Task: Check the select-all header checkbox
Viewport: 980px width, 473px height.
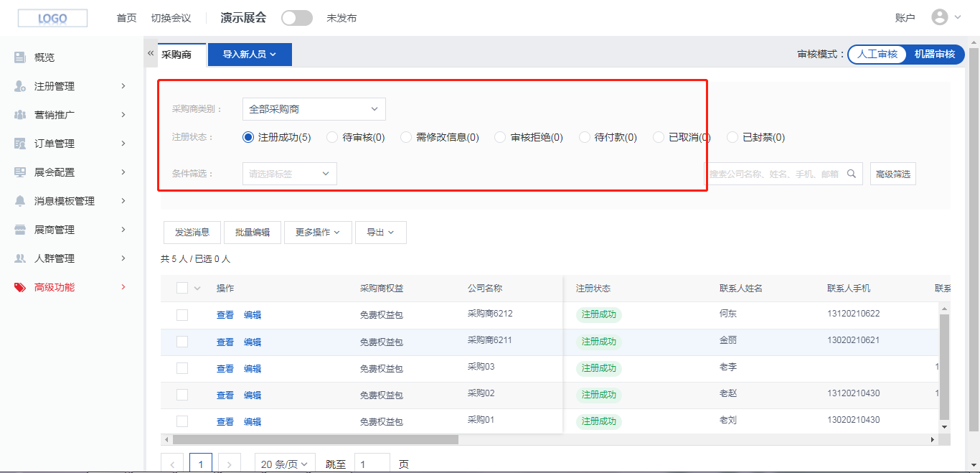Action: tap(182, 288)
